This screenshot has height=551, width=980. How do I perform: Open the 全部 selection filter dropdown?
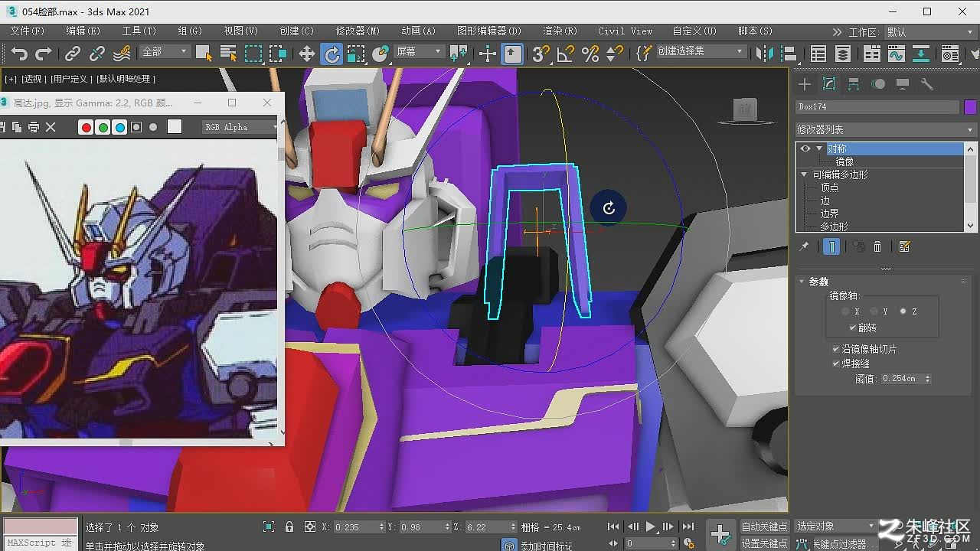coord(165,51)
